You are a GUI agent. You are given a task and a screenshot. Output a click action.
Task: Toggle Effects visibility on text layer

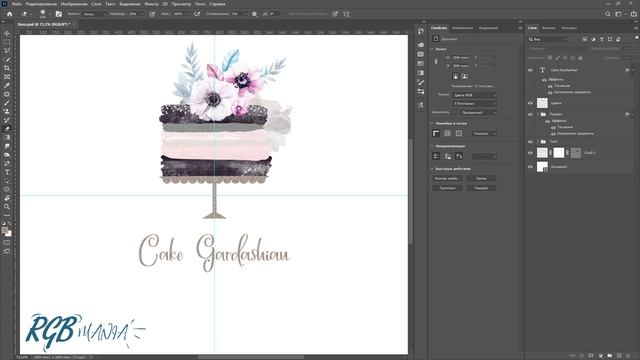544,80
